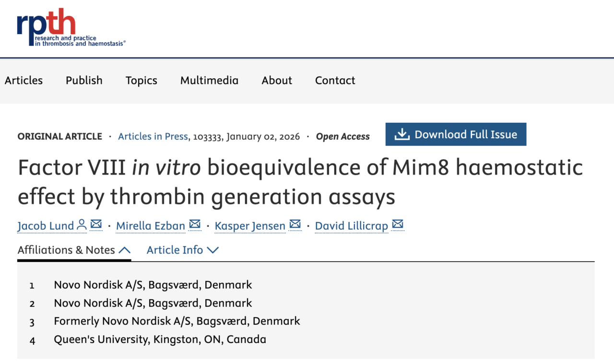614x364 pixels.
Task: Click the envelope icon beside Mirella Ezban
Action: pyautogui.click(x=195, y=223)
